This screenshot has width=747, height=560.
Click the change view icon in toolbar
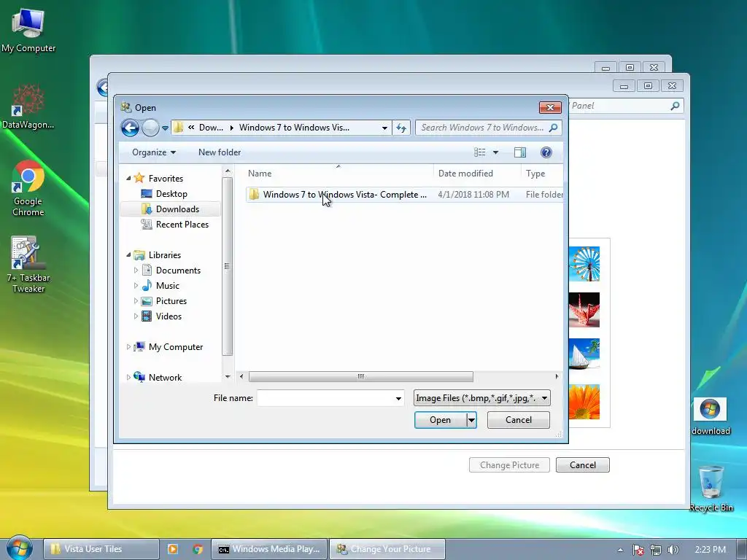coord(480,152)
